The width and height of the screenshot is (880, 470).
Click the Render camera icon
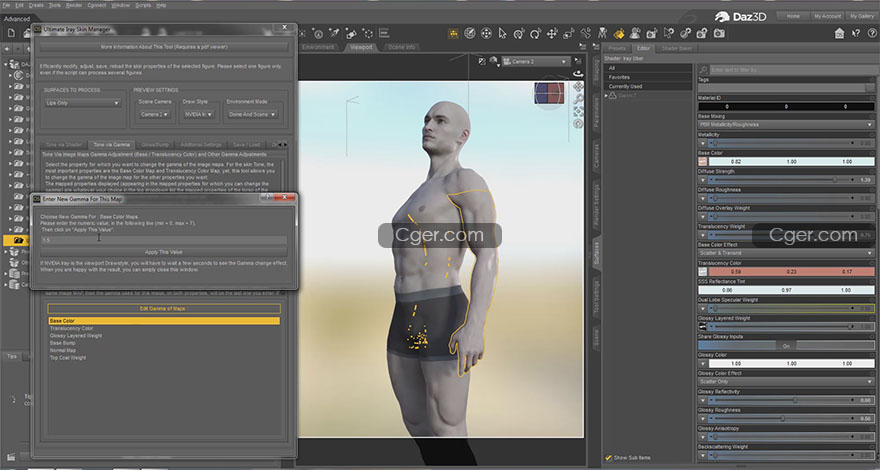point(718,34)
